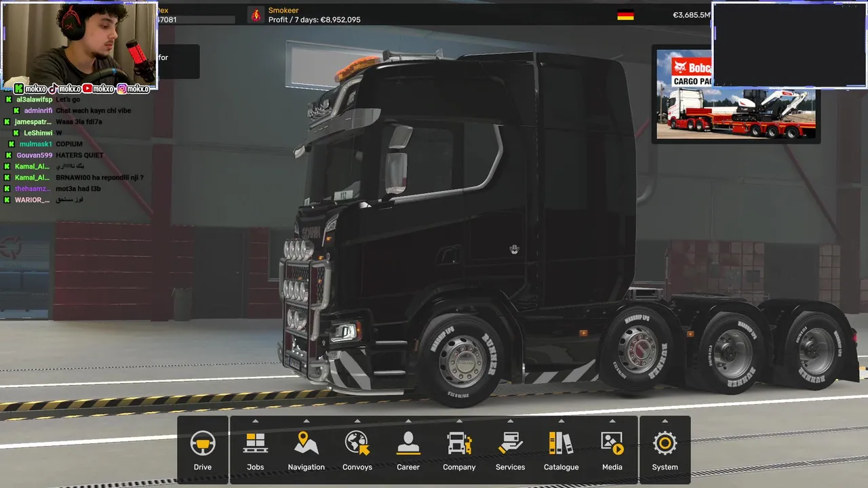Expand the arrow above Career
This screenshot has width=868, height=488.
[408, 421]
